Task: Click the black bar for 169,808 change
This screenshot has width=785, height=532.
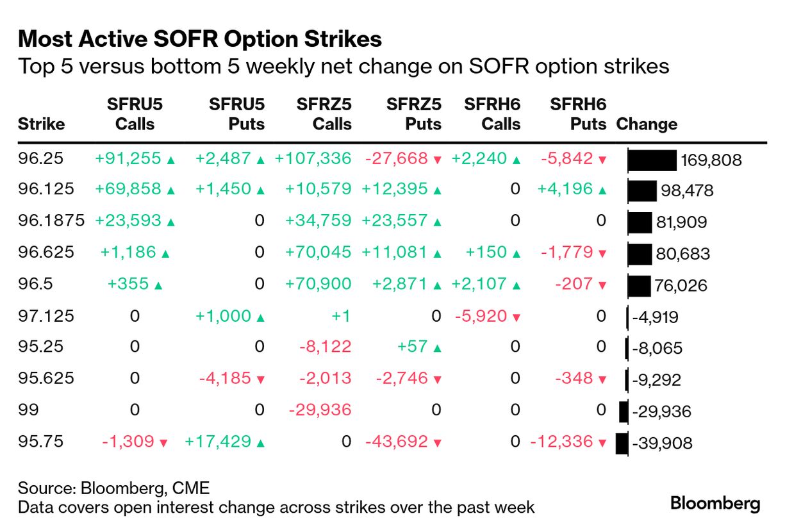Action: [652, 160]
